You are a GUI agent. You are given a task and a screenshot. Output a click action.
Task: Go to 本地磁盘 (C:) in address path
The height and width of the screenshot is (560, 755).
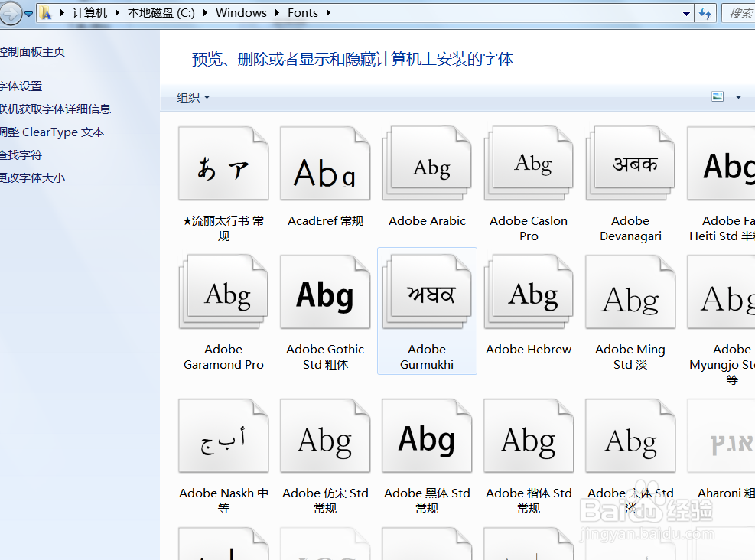(x=161, y=13)
